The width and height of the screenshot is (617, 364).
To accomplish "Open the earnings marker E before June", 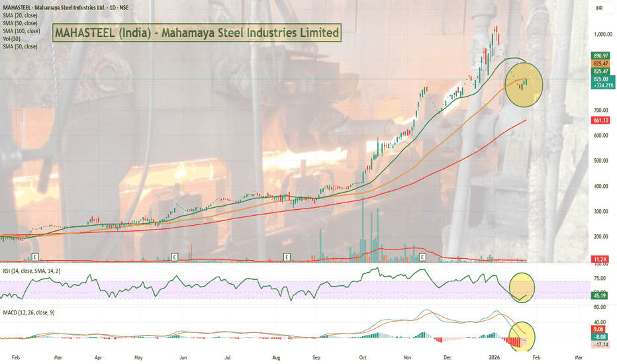I will click(174, 257).
